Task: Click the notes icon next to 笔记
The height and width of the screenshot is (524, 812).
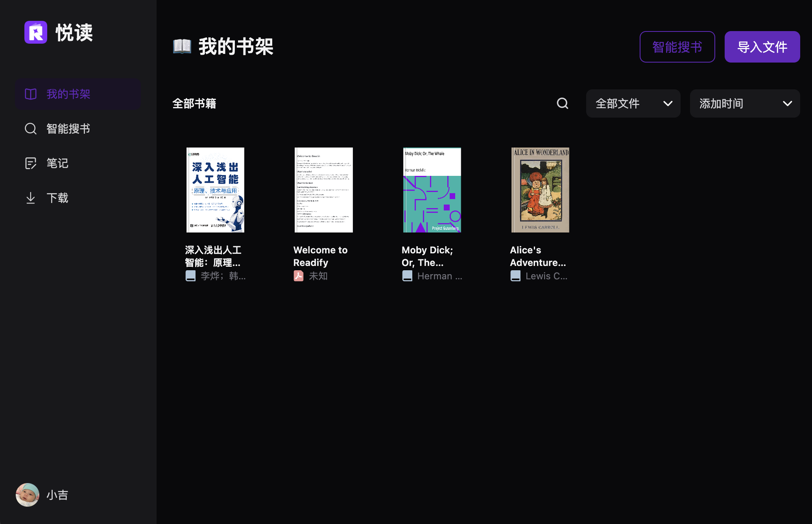Action: coord(31,163)
